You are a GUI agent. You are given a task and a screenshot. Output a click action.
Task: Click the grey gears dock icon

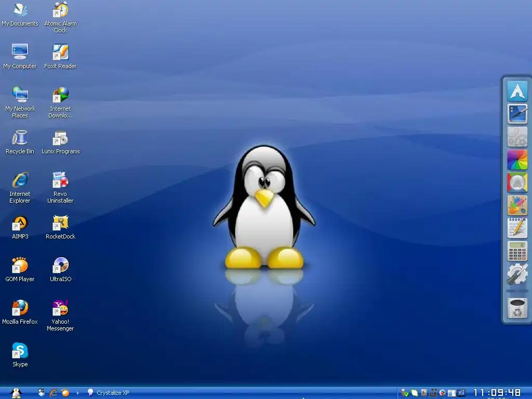pyautogui.click(x=517, y=137)
